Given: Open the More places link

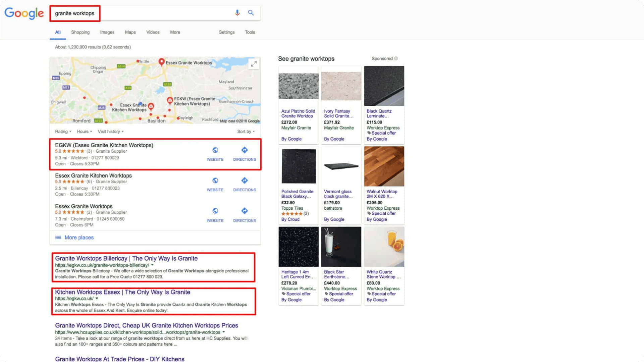Looking at the screenshot, I should [x=79, y=238].
